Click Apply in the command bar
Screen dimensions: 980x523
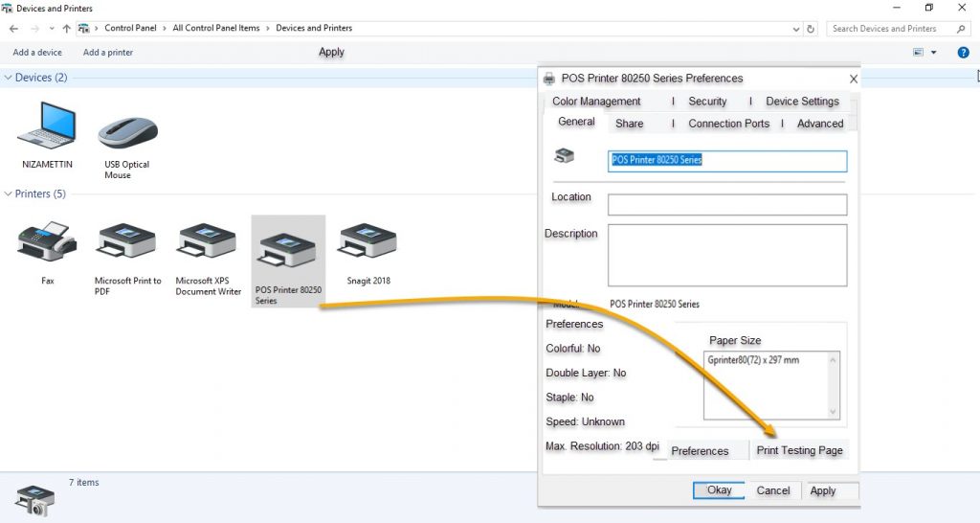331,53
